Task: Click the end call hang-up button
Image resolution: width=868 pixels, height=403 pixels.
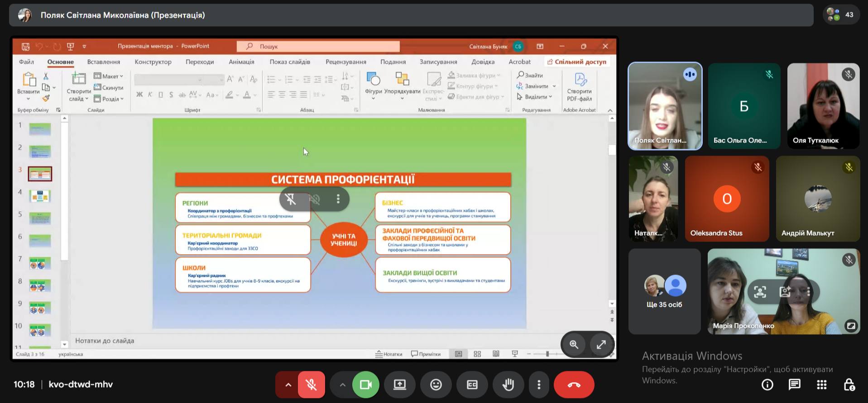Action: pyautogui.click(x=574, y=384)
